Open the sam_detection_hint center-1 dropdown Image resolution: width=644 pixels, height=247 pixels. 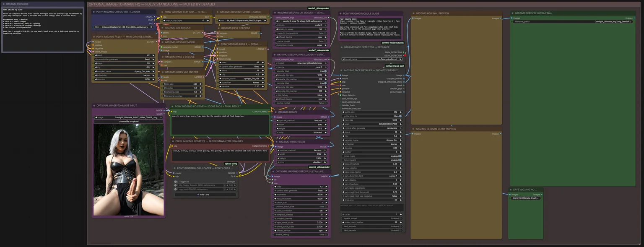(371, 176)
